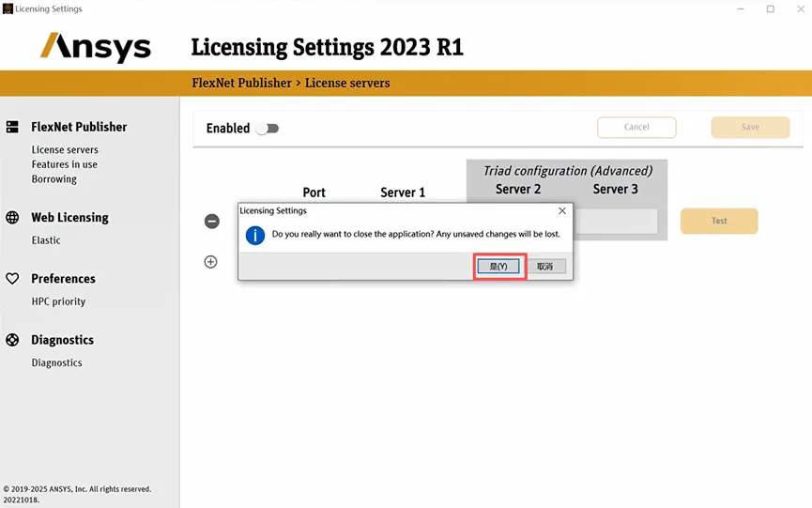The width and height of the screenshot is (812, 508).
Task: Confirm closing with the 是(Y) button
Action: coord(498,266)
